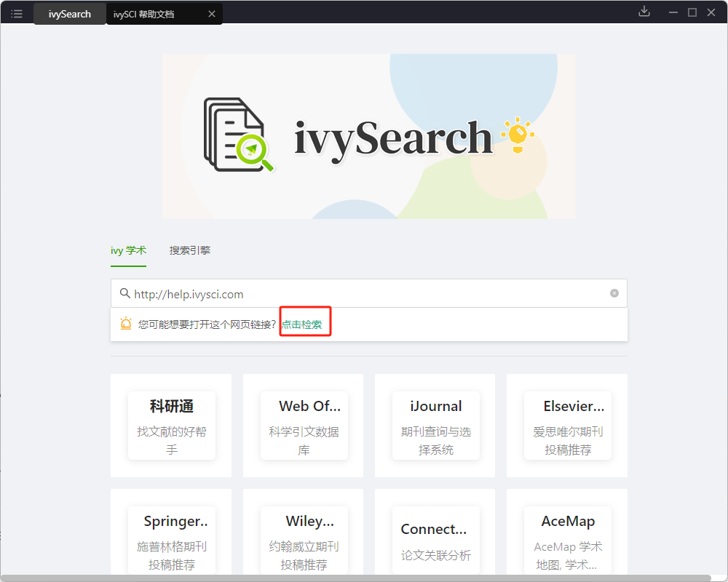Screen dimensions: 728x582
Task: Click the ivySearch banner image
Action: click(x=368, y=136)
